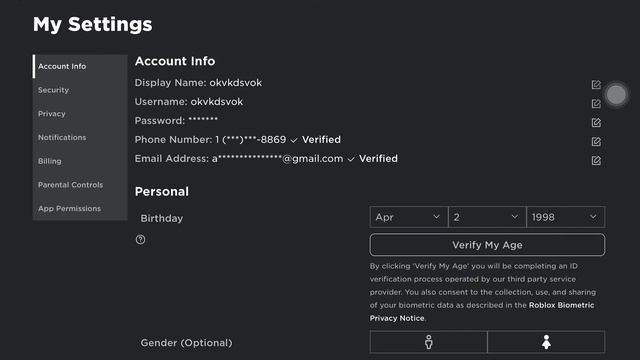Tap the gray floating circle button
This screenshot has width=640, height=360.
[616, 95]
